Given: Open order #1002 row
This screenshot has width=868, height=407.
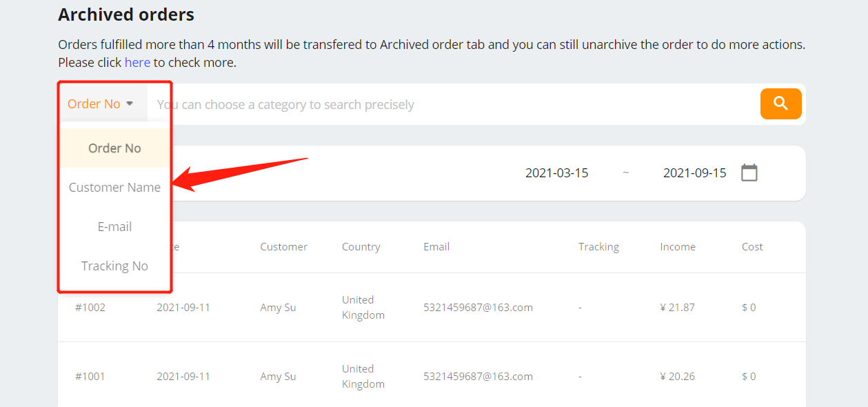Looking at the screenshot, I should pyautogui.click(x=432, y=308).
